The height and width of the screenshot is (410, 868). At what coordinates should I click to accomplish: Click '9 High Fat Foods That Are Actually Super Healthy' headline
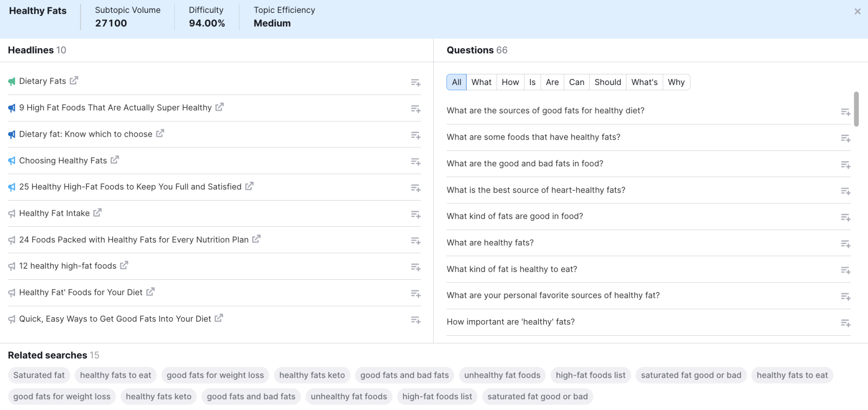coord(115,107)
